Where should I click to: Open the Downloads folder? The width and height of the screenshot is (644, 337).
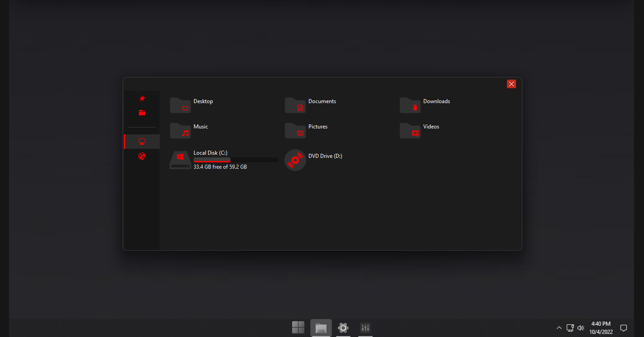pyautogui.click(x=410, y=105)
